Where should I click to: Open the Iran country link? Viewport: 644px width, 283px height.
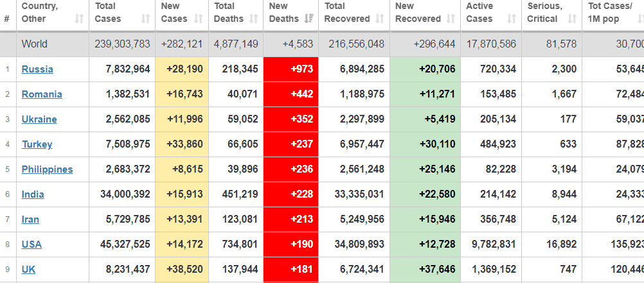pyautogui.click(x=30, y=219)
